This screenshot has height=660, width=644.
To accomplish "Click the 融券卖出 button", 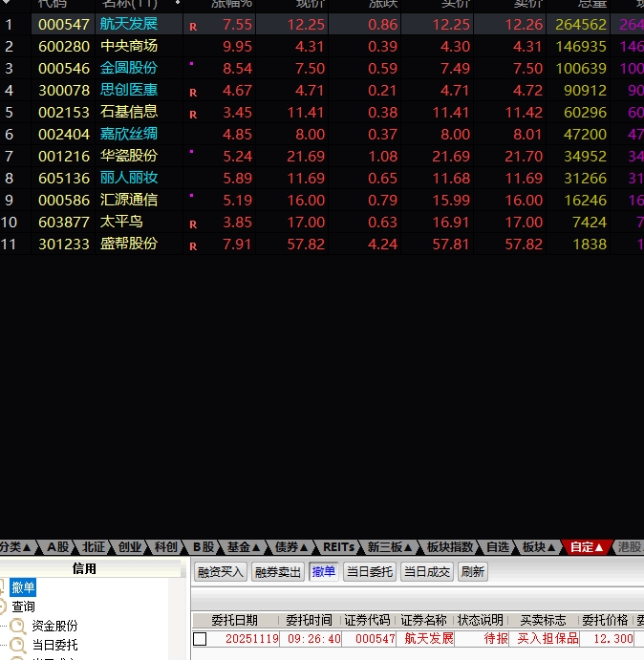I will 278,571.
